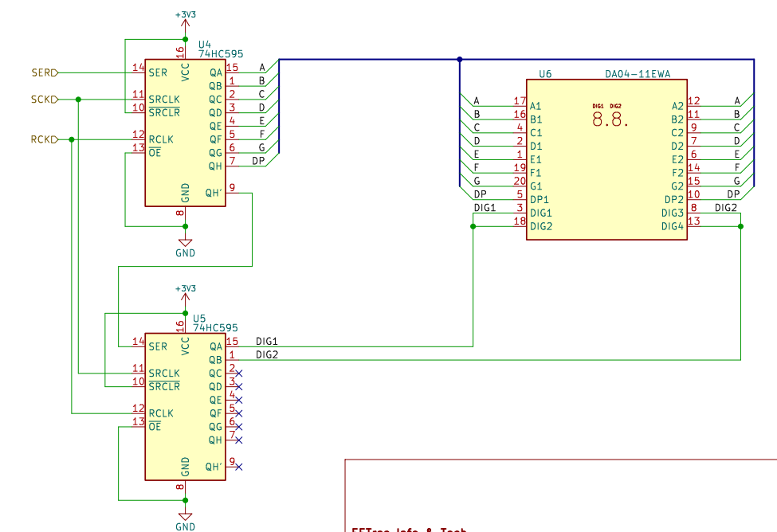The height and width of the screenshot is (532, 777).
Task: Select the junction dot on the blue bus
Action: click(x=460, y=59)
